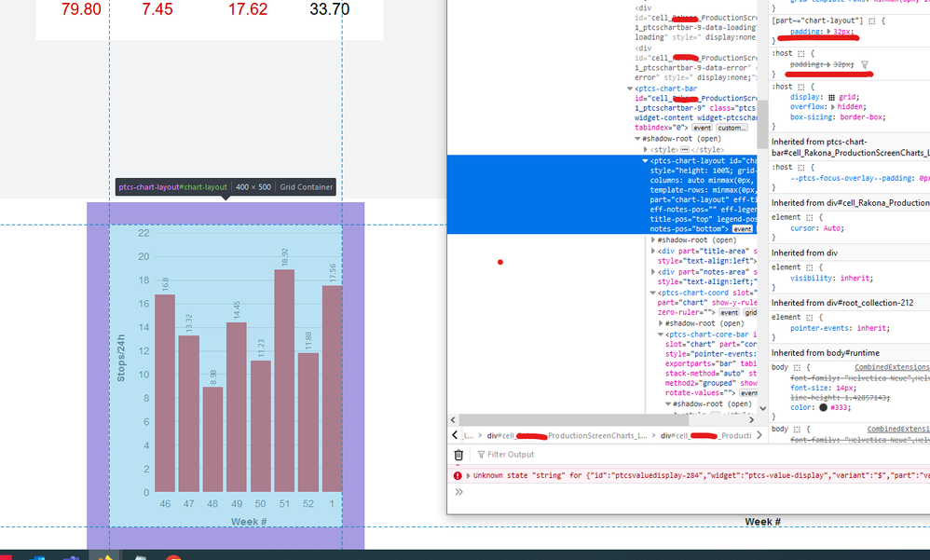930x560 pixels.
Task: Click the event badge on ptcs-chart-bar
Action: 702,128
